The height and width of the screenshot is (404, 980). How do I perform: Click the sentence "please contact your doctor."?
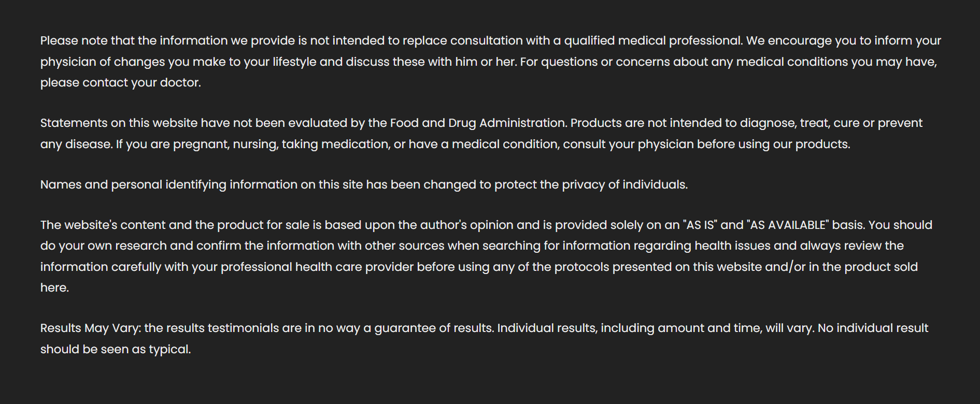(x=121, y=83)
